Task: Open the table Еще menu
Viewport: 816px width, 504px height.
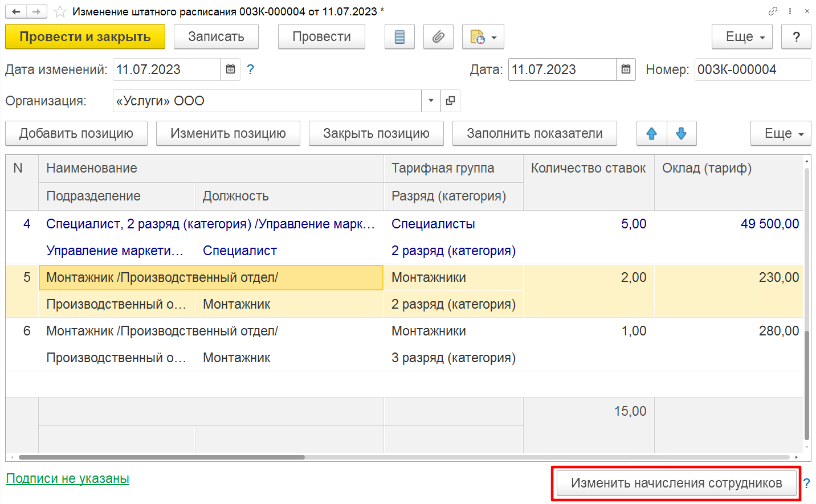Action: 781,133
